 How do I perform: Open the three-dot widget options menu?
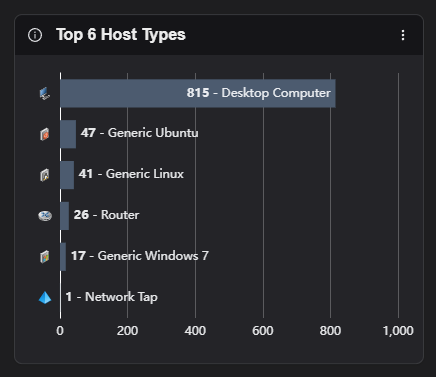click(x=403, y=35)
